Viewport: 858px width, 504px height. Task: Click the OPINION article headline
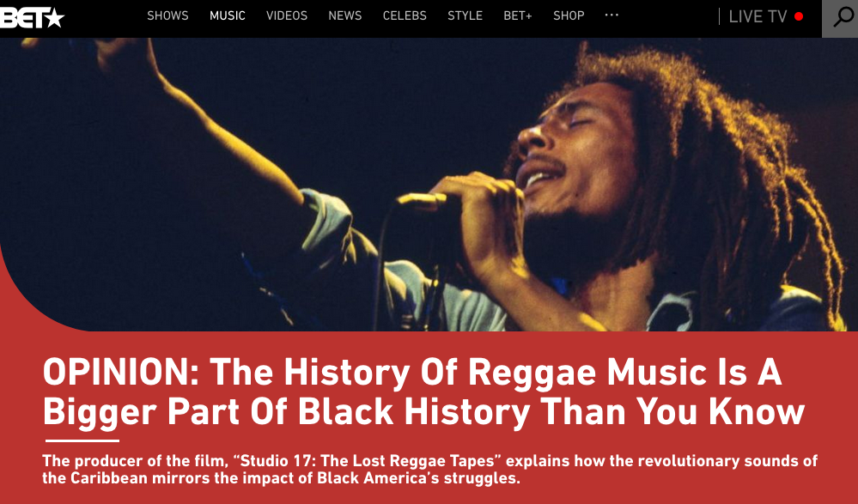pos(424,392)
